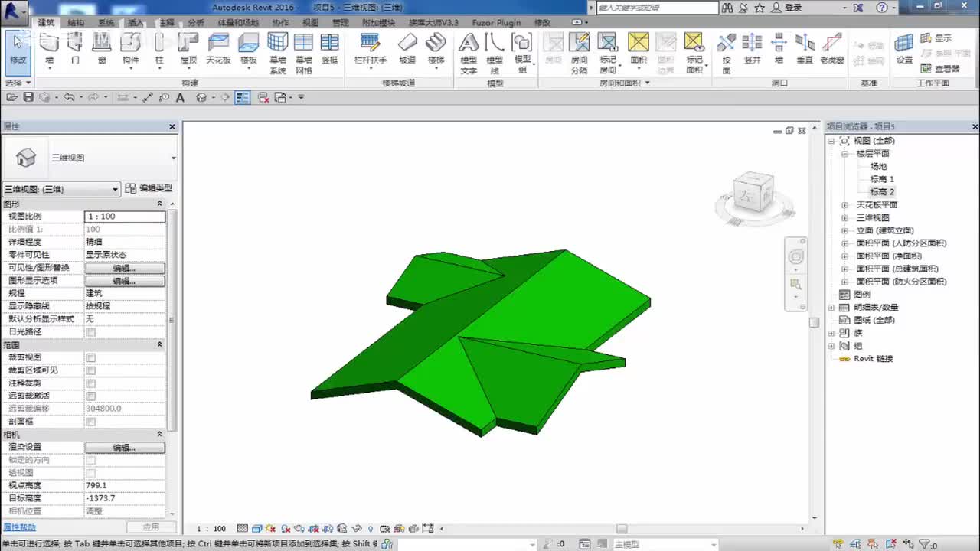Choose the 幕墙系统 (Curtain System) tool
The height and width of the screenshot is (551, 980).
click(278, 54)
